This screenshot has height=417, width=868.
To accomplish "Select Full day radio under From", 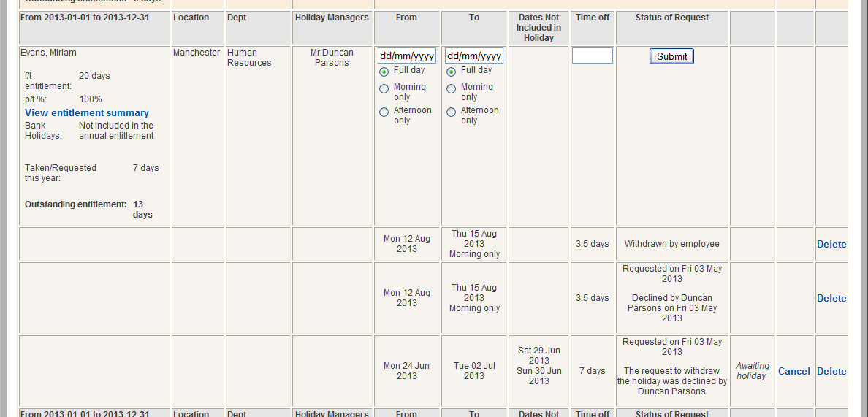I will (384, 72).
